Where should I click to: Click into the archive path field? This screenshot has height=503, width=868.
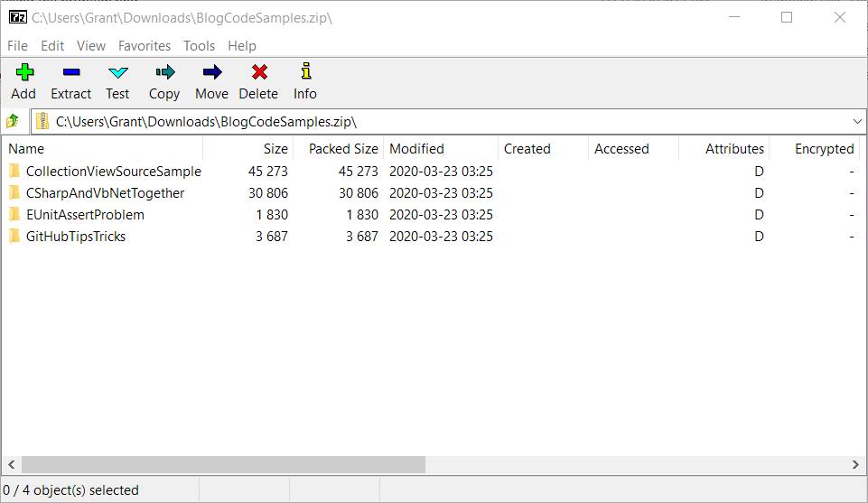pyautogui.click(x=443, y=121)
